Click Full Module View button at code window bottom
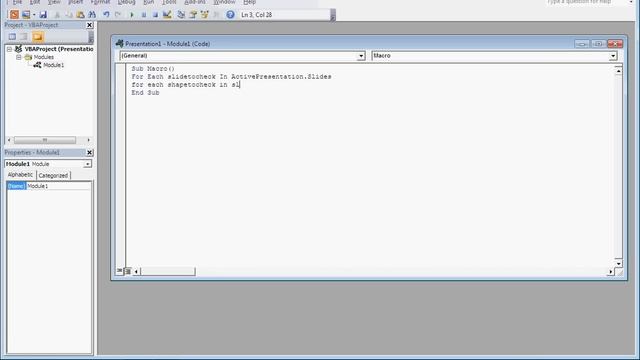 tap(128, 271)
